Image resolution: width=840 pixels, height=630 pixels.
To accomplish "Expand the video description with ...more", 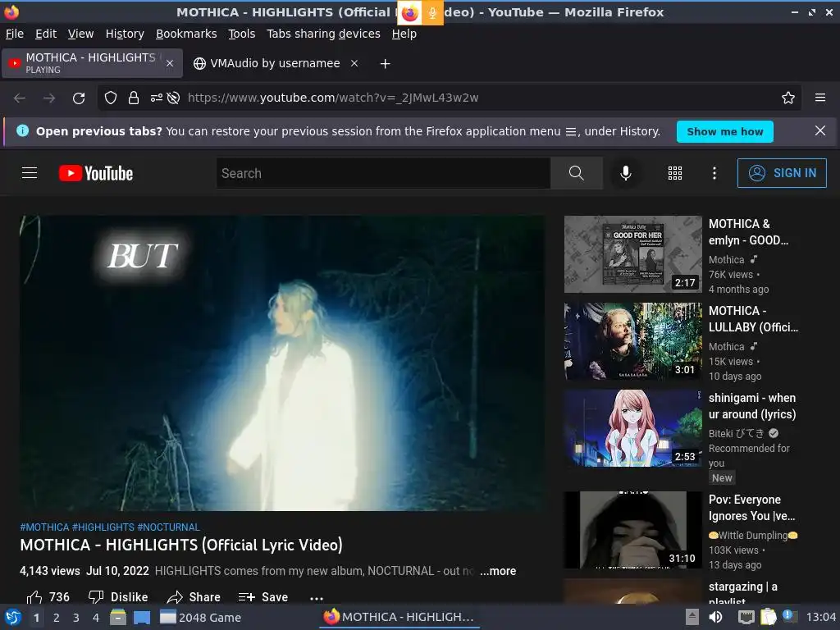I will click(x=498, y=571).
